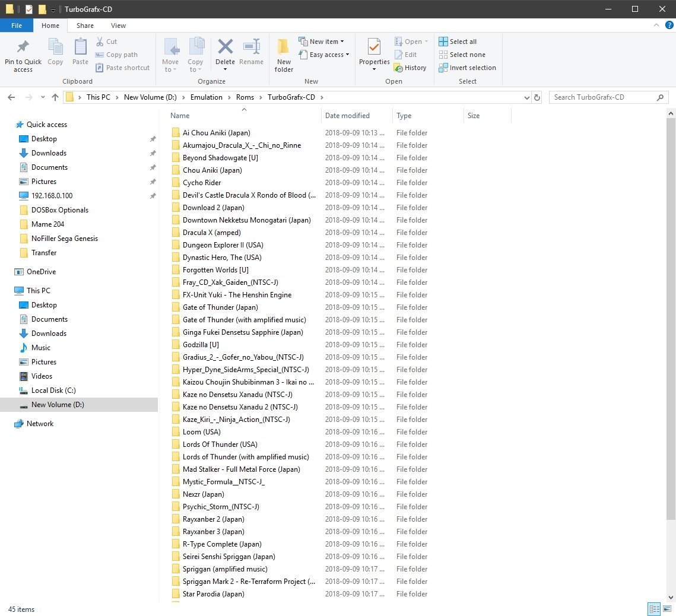
Task: Go up one folder level
Action: (x=55, y=97)
